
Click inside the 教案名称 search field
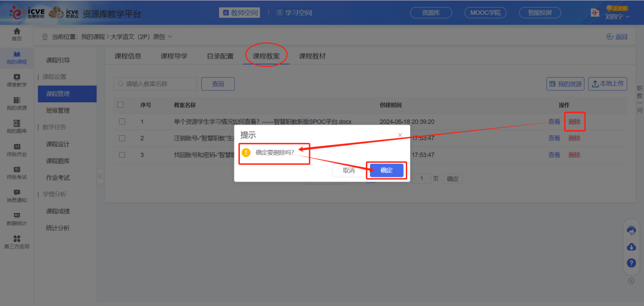[155, 83]
